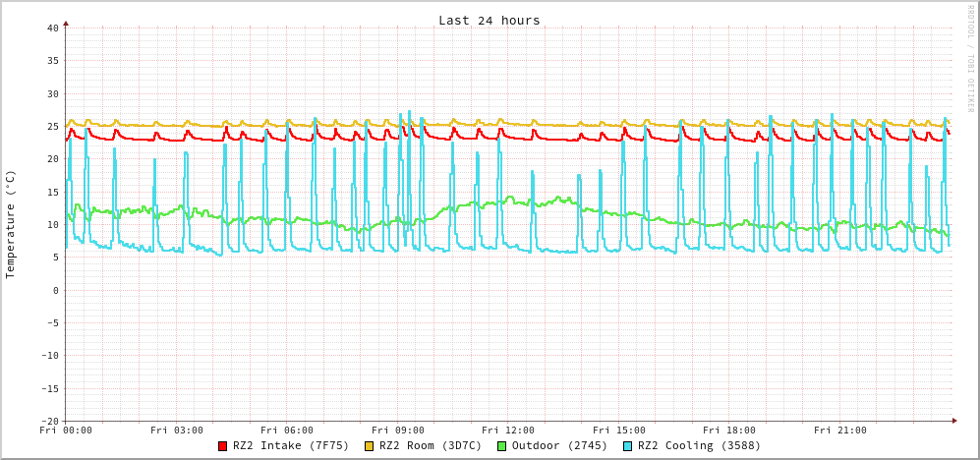
Task: Click the -20 value on temperature axis
Action: point(49,421)
